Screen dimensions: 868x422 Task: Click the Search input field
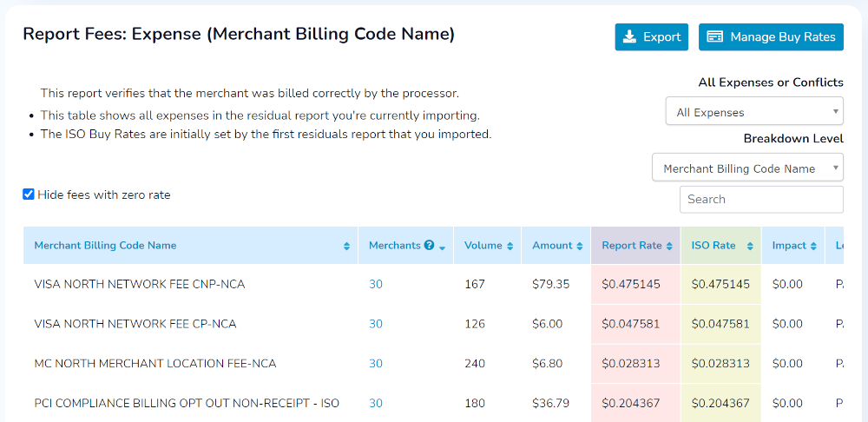tap(762, 200)
